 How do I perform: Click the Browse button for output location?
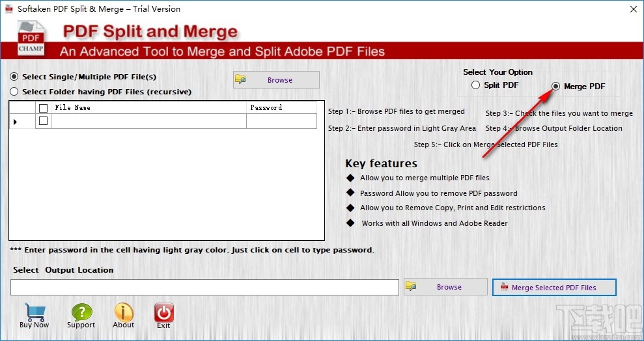445,287
